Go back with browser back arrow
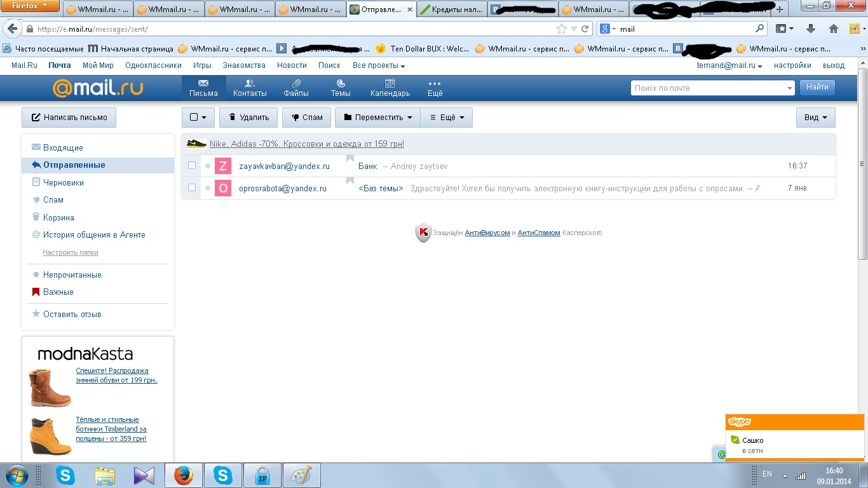Screen dimensions: 868x488 point(12,29)
